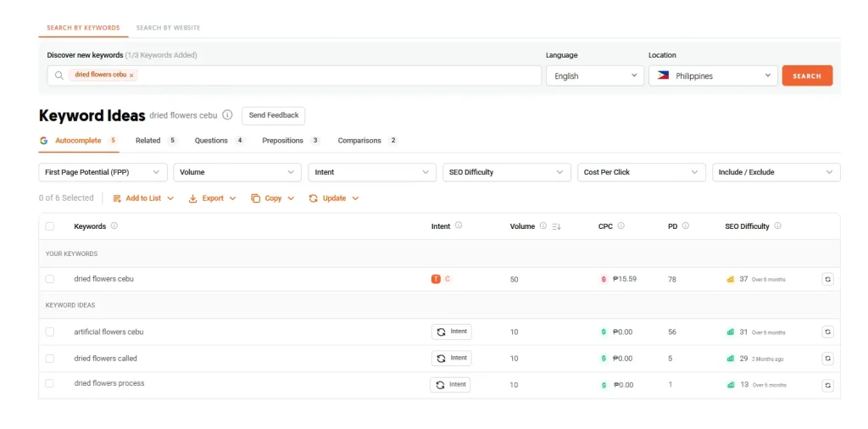The height and width of the screenshot is (429, 868).
Task: Load intent for 'dried flowers called'
Action: coord(452,358)
